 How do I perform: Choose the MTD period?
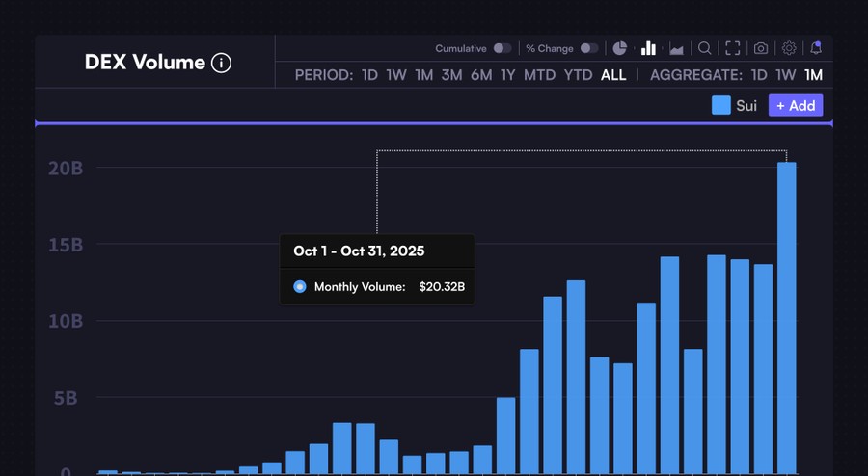pos(540,75)
